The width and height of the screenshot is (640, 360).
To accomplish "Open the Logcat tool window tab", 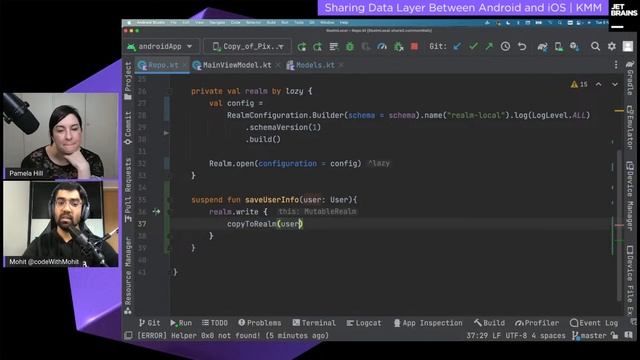I will [364, 323].
